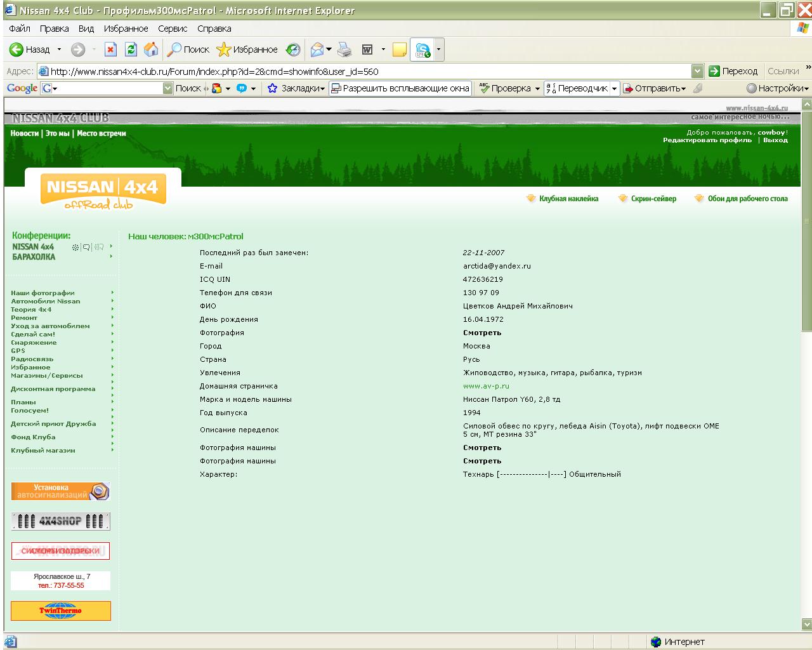The height and width of the screenshot is (650, 812).
Task: Click the vertical scrollbar down arrow
Action: 807,623
